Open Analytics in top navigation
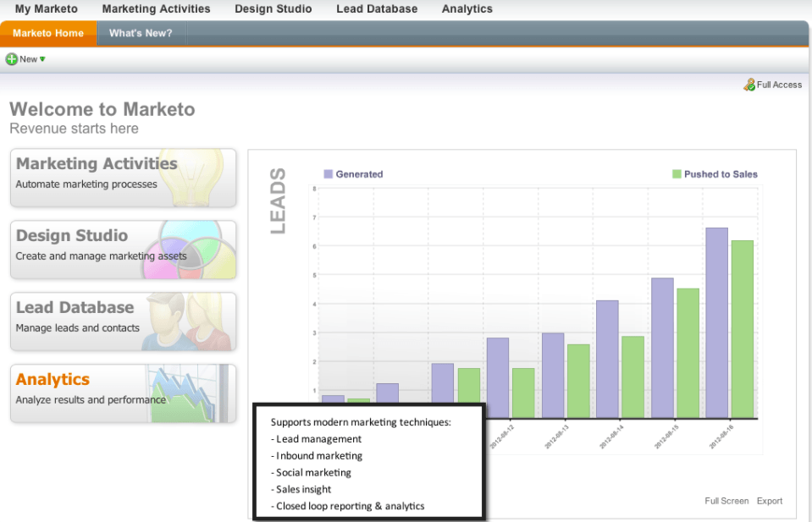The width and height of the screenshot is (812, 522). click(467, 8)
